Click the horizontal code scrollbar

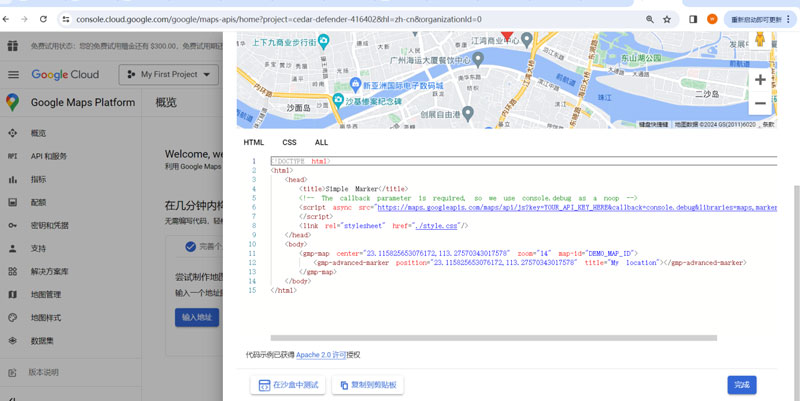[x=493, y=338]
